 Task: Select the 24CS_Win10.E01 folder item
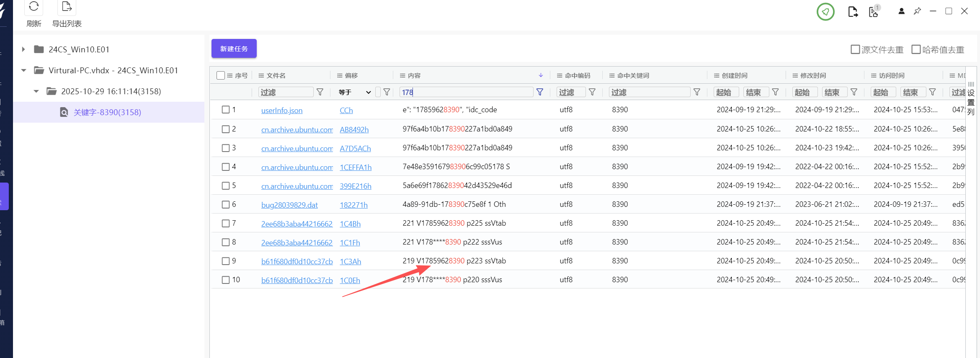click(79, 49)
